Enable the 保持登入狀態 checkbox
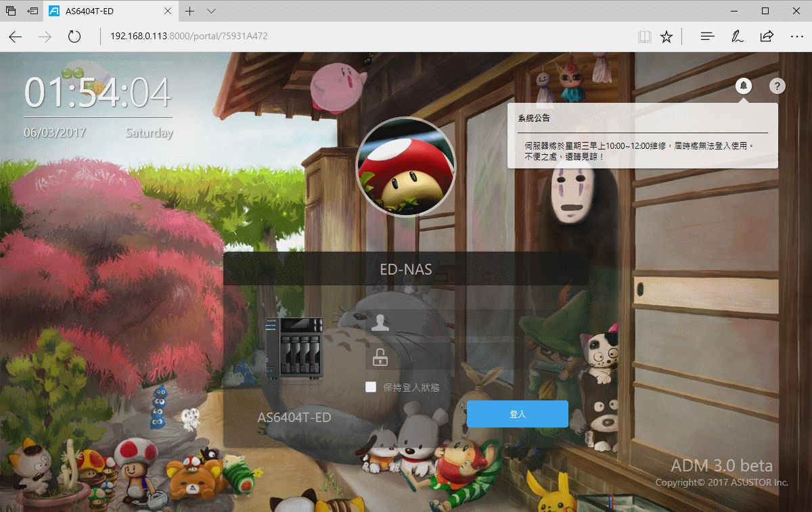This screenshot has height=512, width=812. pyautogui.click(x=370, y=387)
